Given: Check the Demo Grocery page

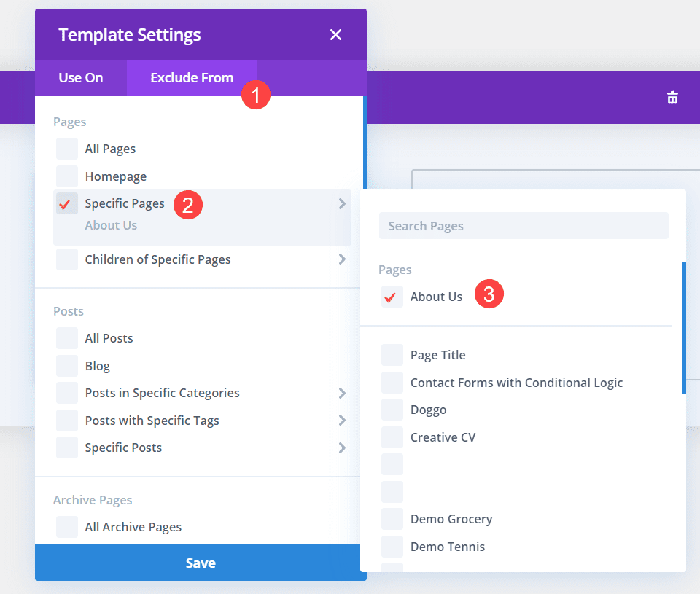Looking at the screenshot, I should tap(392, 520).
